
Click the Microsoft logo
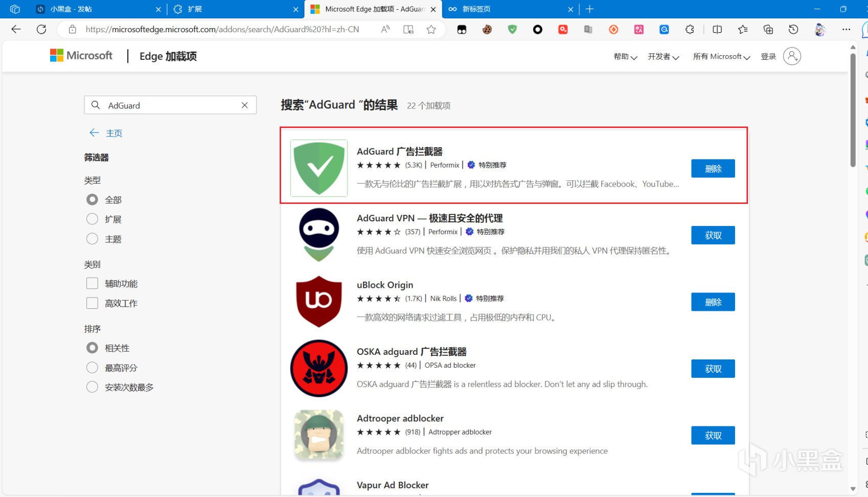pos(81,55)
